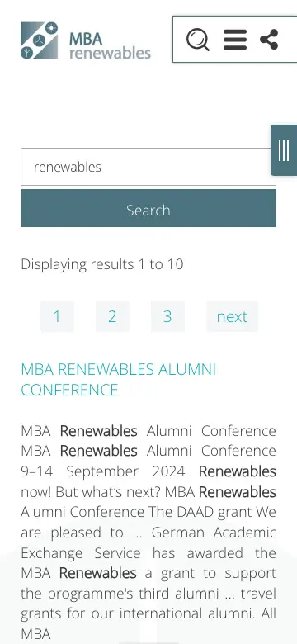Click the plant circle in the logo
The image size is (297, 644).
pos(26,53)
